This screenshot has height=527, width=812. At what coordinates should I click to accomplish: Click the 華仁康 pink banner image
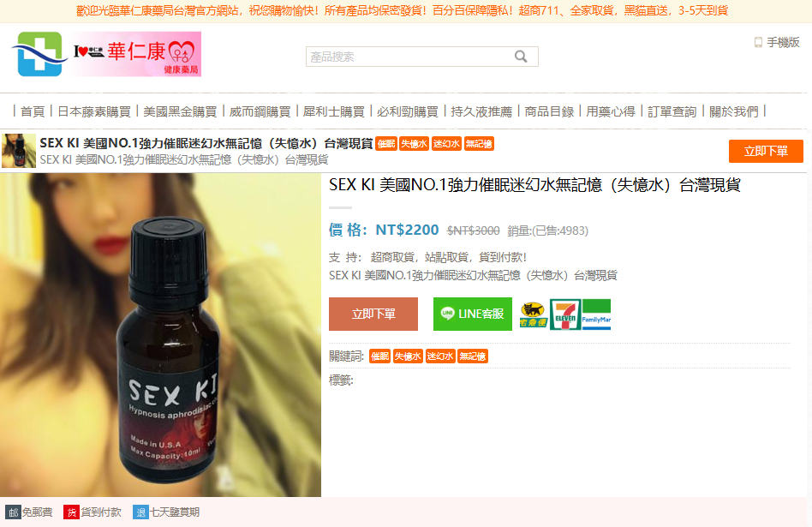tap(137, 54)
